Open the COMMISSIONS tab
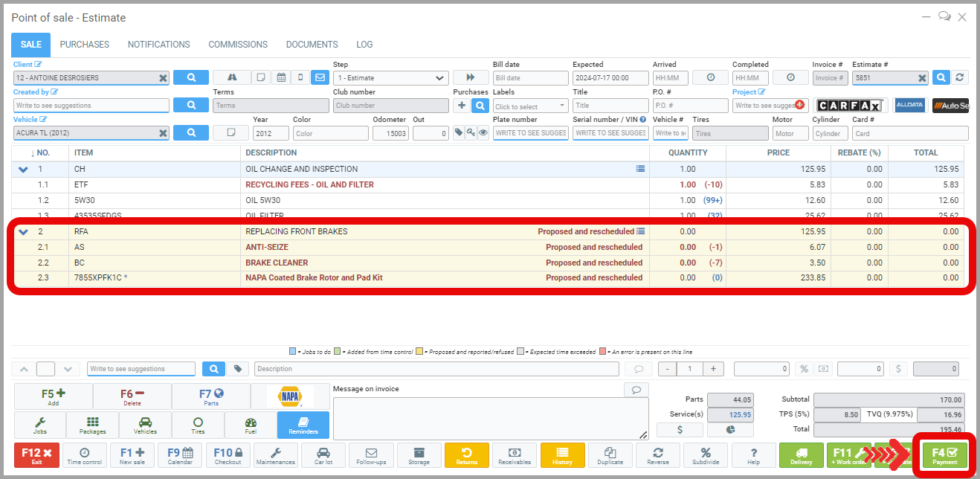 click(x=238, y=45)
